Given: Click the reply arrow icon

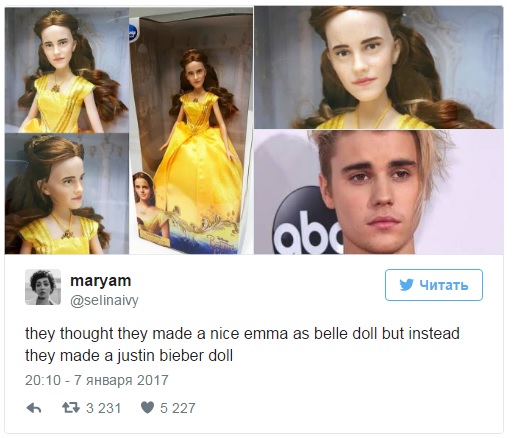Looking at the screenshot, I should pyautogui.click(x=34, y=408).
